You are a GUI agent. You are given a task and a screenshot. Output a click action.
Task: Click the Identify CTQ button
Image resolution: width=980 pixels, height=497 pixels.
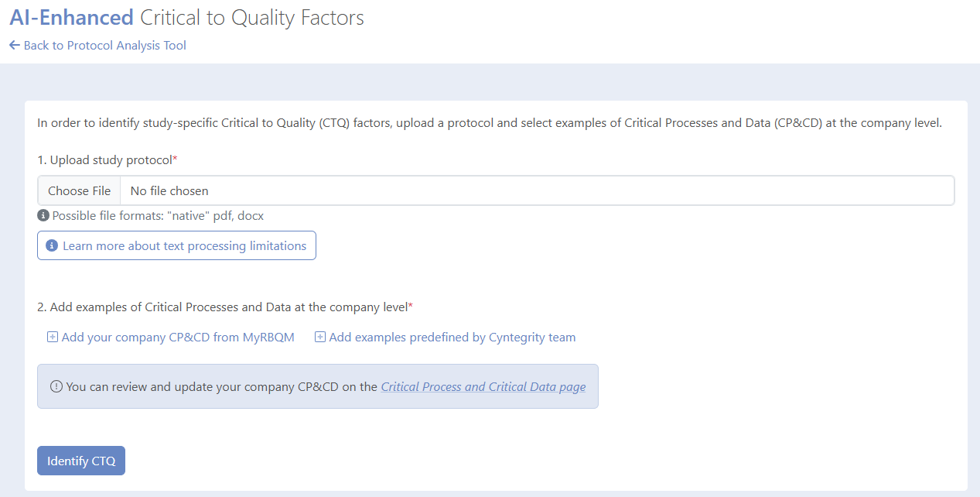[81, 461]
